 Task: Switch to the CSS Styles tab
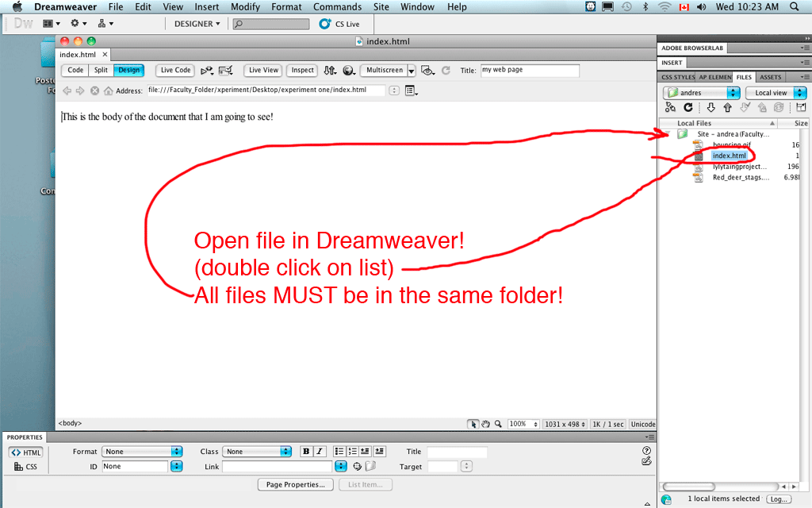point(677,77)
